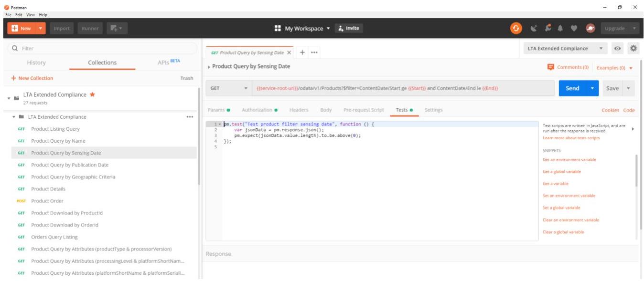Click the request URL input field
The height and width of the screenshot is (281, 644).
point(403,88)
